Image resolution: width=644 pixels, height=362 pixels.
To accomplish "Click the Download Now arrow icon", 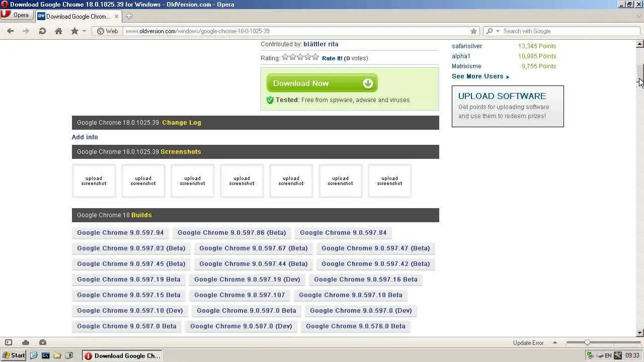I will click(368, 83).
